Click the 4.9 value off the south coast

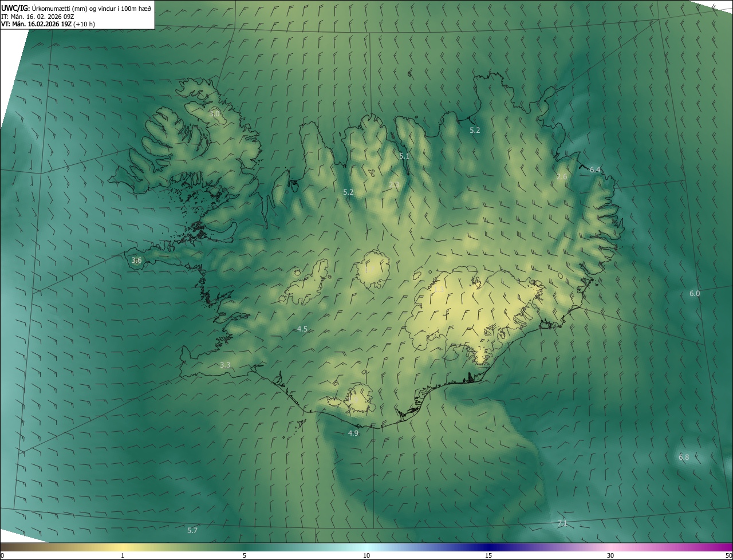click(353, 433)
